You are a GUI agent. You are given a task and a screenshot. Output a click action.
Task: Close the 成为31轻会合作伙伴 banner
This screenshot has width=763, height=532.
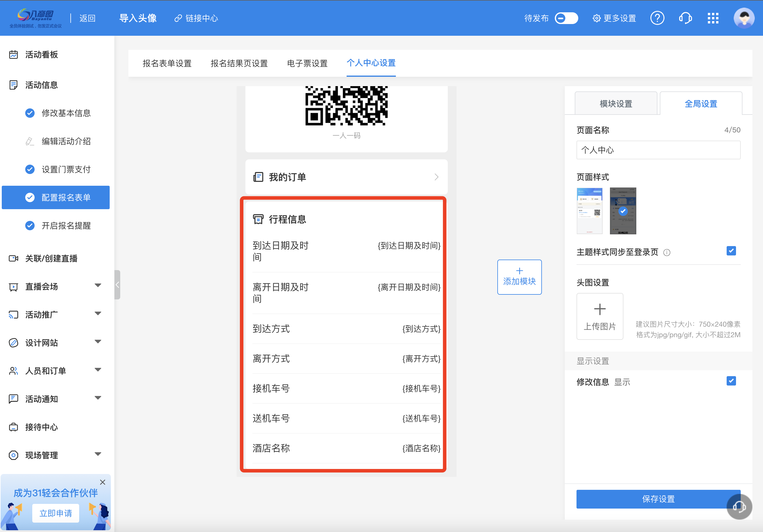[x=103, y=482]
